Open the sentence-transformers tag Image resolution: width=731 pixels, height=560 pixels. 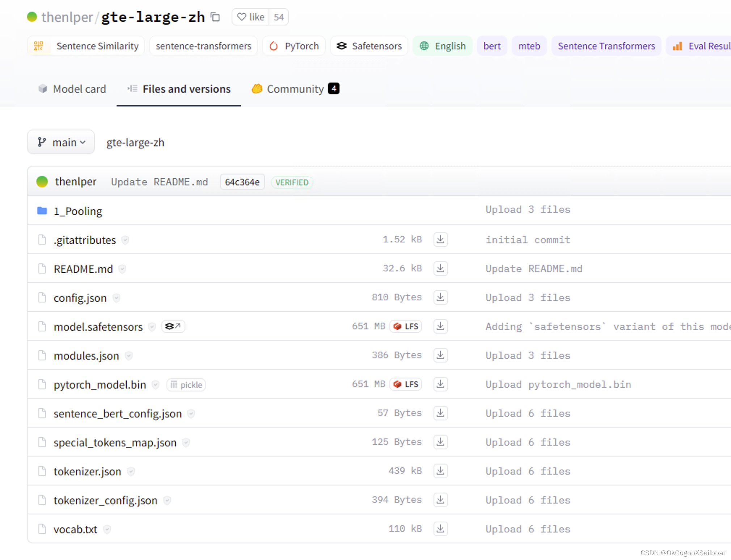coord(203,46)
